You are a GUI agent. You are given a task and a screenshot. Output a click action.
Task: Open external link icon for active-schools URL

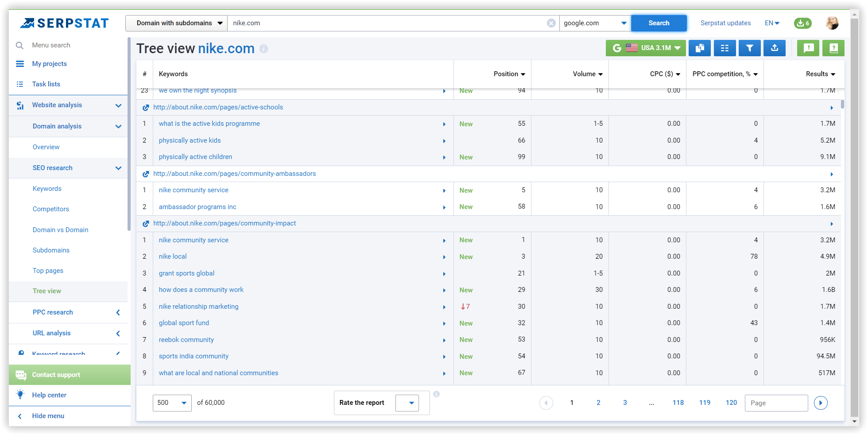[x=146, y=108]
